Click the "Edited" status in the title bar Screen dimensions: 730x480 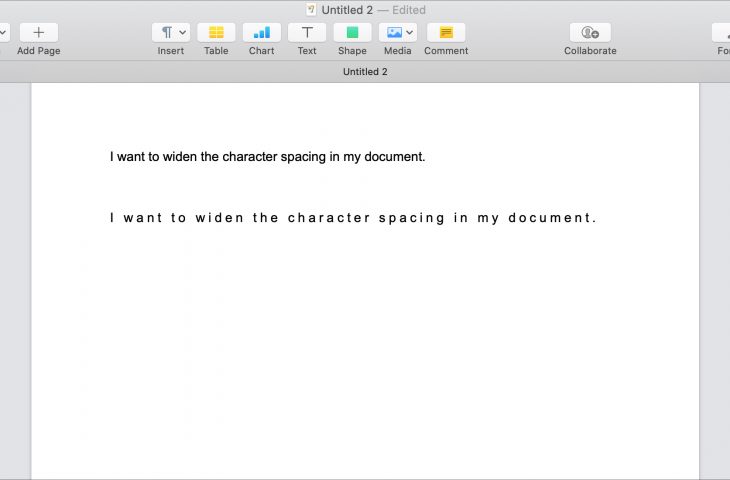406,10
